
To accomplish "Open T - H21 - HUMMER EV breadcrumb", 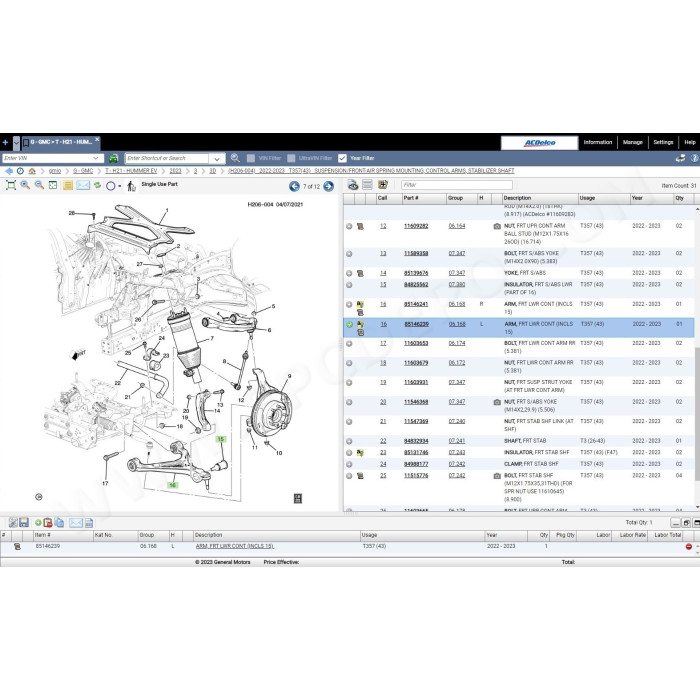I will pos(131,171).
